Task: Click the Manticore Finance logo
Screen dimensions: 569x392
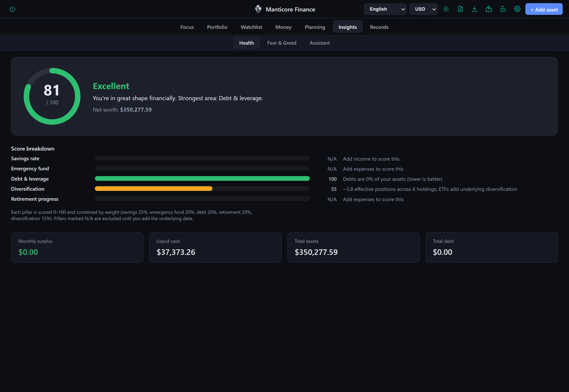Action: 258,9
